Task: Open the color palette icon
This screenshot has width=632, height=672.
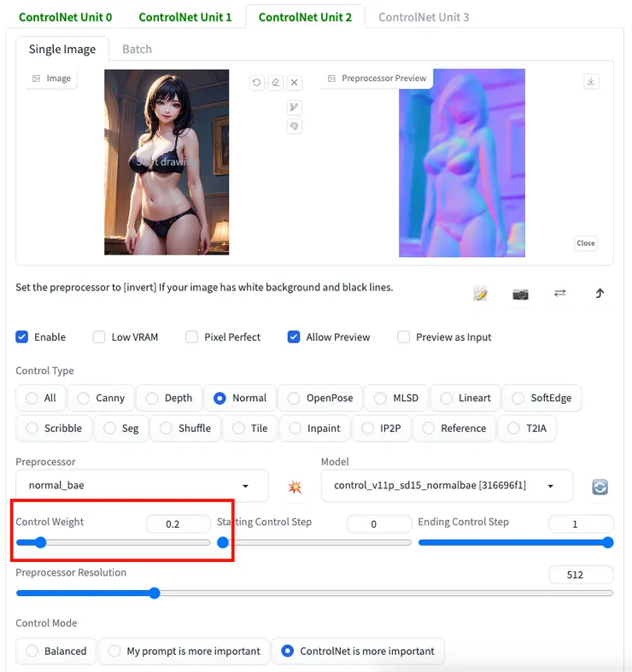Action: 294,126
